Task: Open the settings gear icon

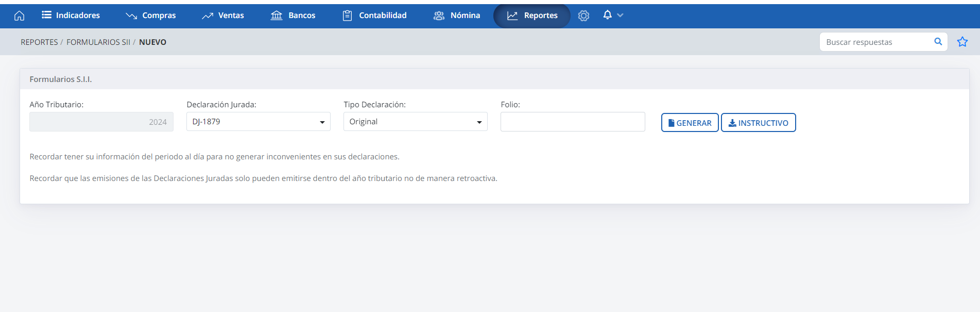Action: [x=583, y=15]
